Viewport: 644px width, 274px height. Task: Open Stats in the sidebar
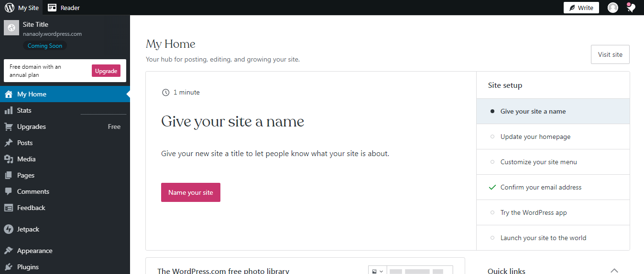[x=24, y=110]
